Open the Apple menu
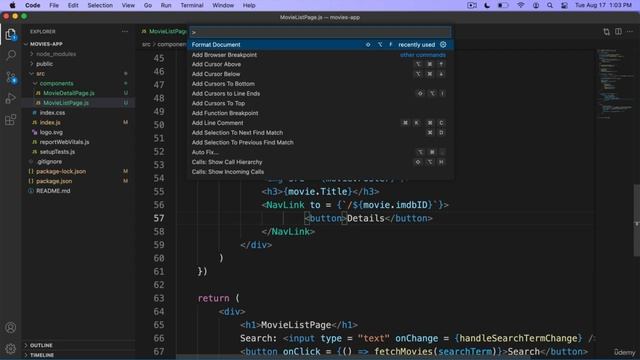The width and height of the screenshot is (640, 360). point(12,5)
